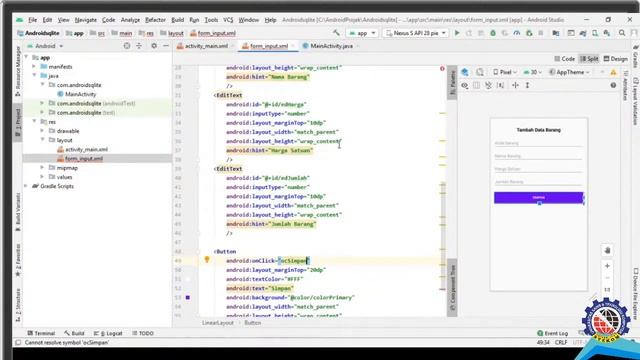Toggle the Favorites tool window
The height and width of the screenshot is (360, 640).
[x=18, y=261]
